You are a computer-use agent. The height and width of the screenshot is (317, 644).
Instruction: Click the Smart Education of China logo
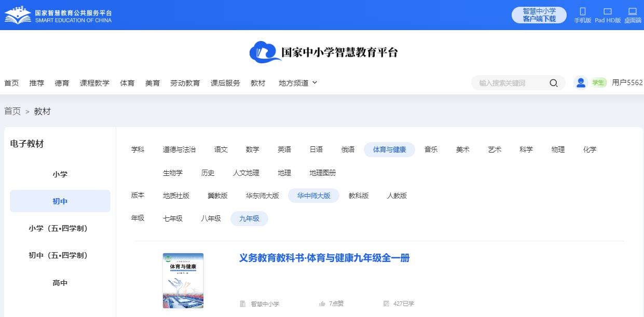point(58,15)
